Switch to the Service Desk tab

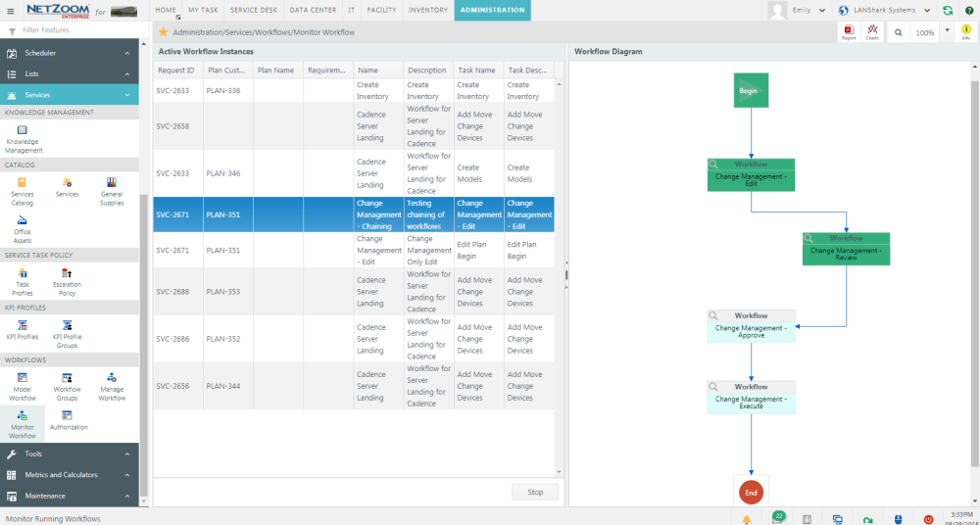click(x=252, y=10)
